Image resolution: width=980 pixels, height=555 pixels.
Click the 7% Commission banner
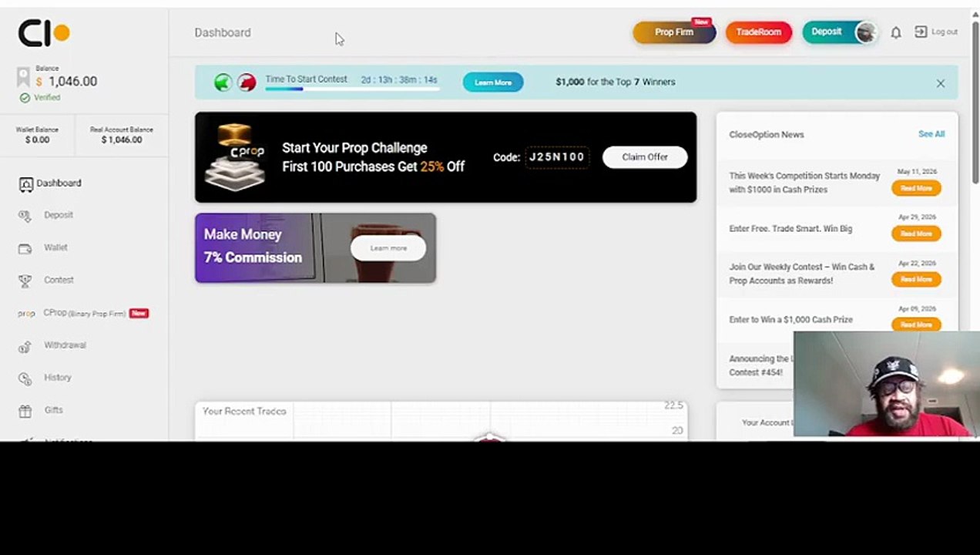[x=315, y=247]
